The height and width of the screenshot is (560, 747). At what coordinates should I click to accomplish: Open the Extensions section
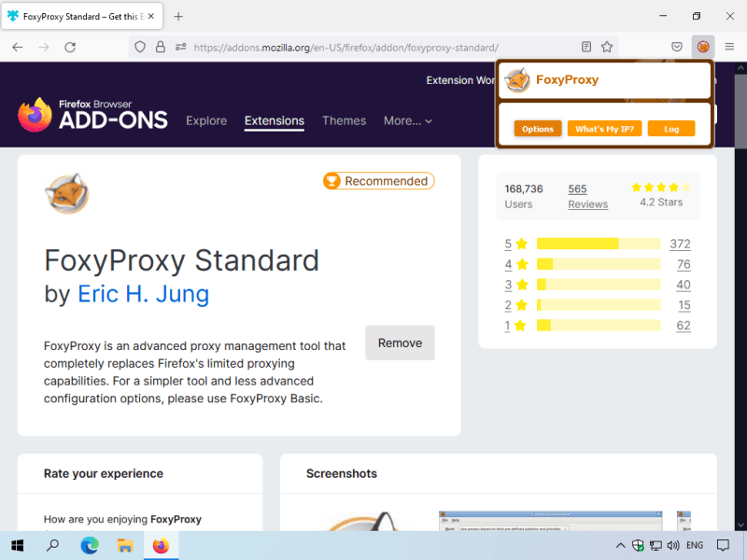[274, 120]
